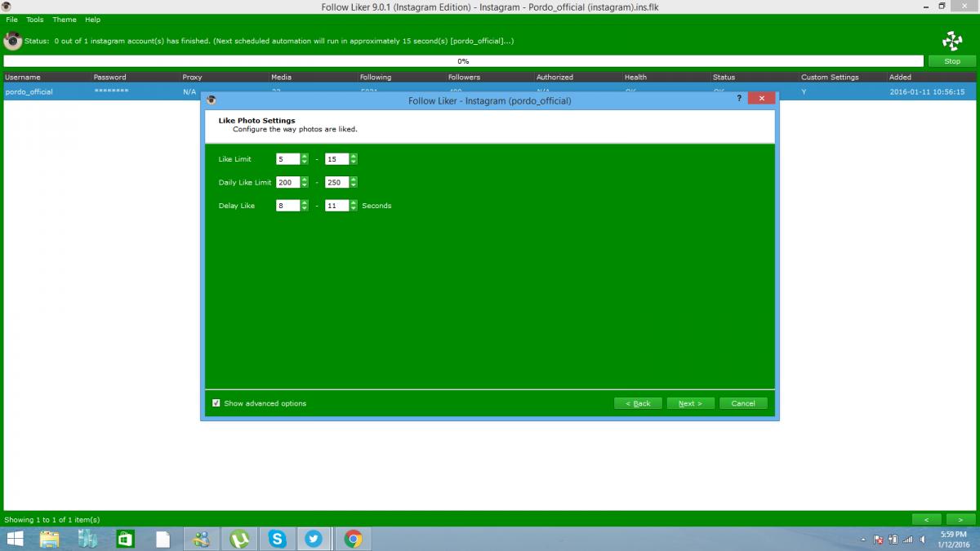This screenshot has width=980, height=551.
Task: Open the Tools menu
Action: click(35, 20)
